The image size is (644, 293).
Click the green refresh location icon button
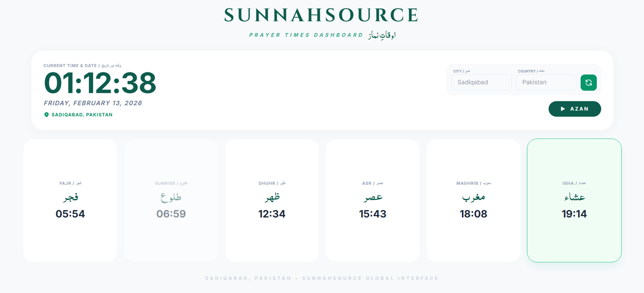tap(588, 83)
